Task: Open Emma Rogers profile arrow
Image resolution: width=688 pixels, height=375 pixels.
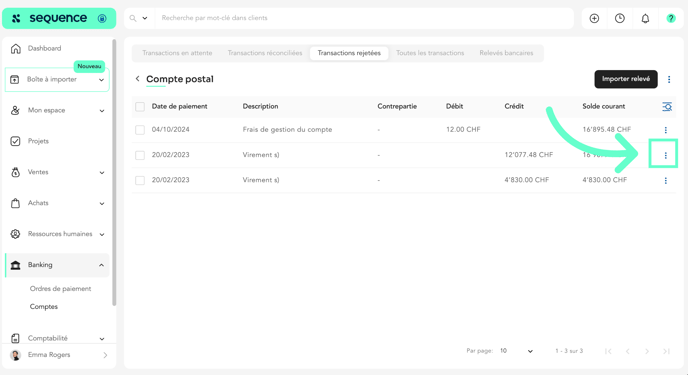Action: tap(105, 355)
